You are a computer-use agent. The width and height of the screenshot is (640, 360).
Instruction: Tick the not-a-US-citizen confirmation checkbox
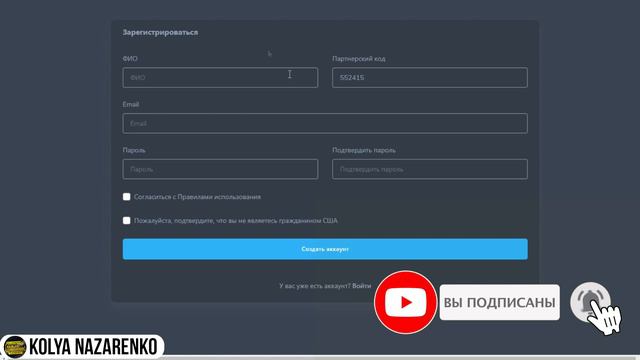pyautogui.click(x=127, y=220)
